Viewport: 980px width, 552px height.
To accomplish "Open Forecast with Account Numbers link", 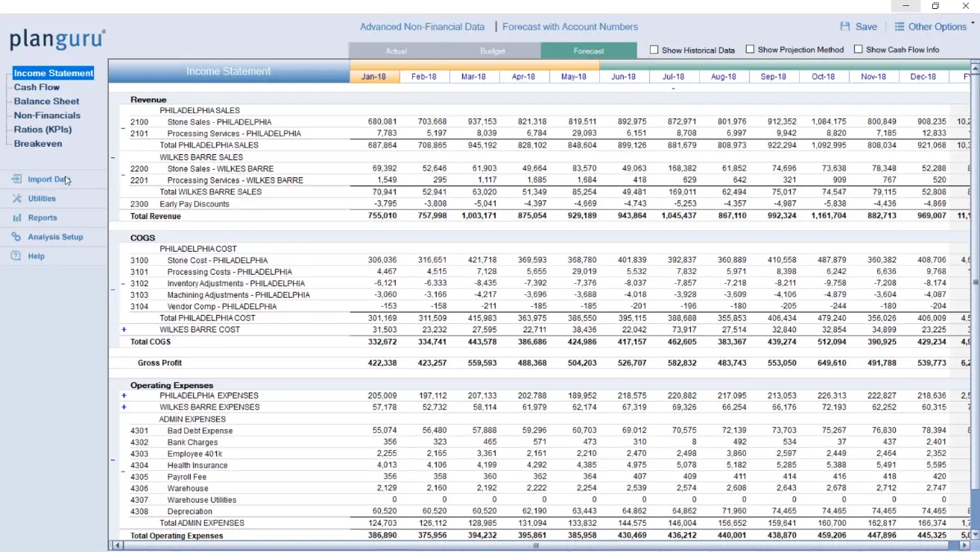I will (x=570, y=27).
